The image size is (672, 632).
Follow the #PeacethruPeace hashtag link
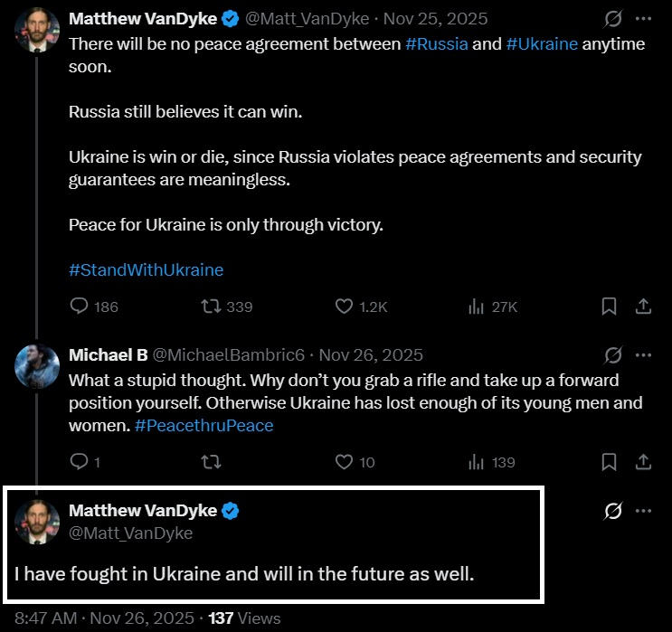[203, 425]
